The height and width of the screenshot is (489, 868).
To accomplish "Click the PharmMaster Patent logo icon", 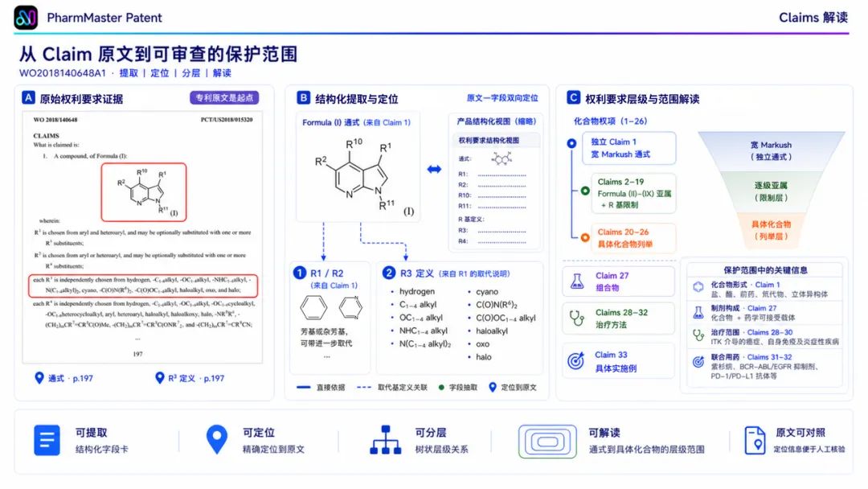I will pyautogui.click(x=26, y=18).
